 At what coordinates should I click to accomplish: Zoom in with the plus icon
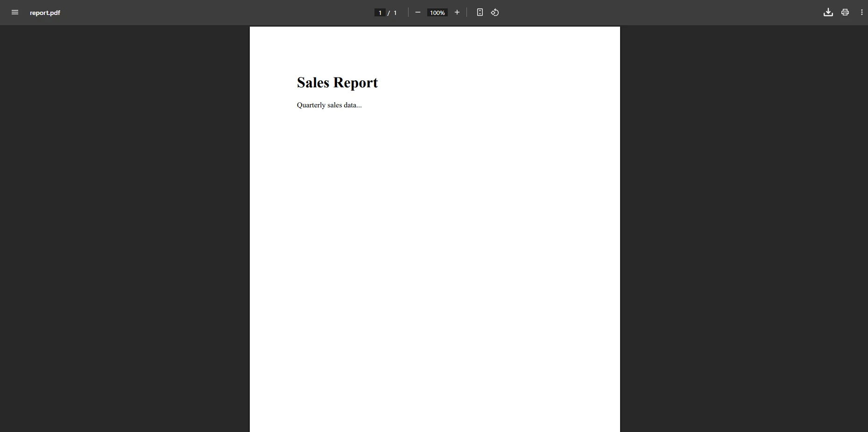tap(457, 13)
